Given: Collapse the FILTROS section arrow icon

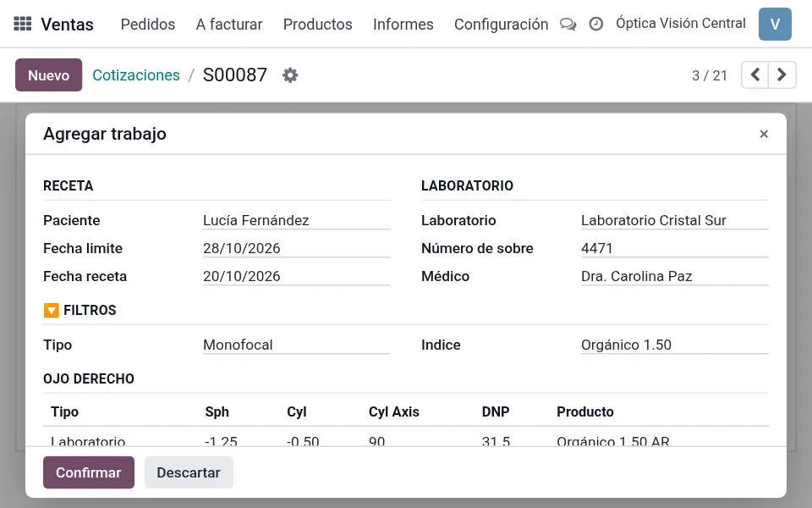Looking at the screenshot, I should click(52, 310).
